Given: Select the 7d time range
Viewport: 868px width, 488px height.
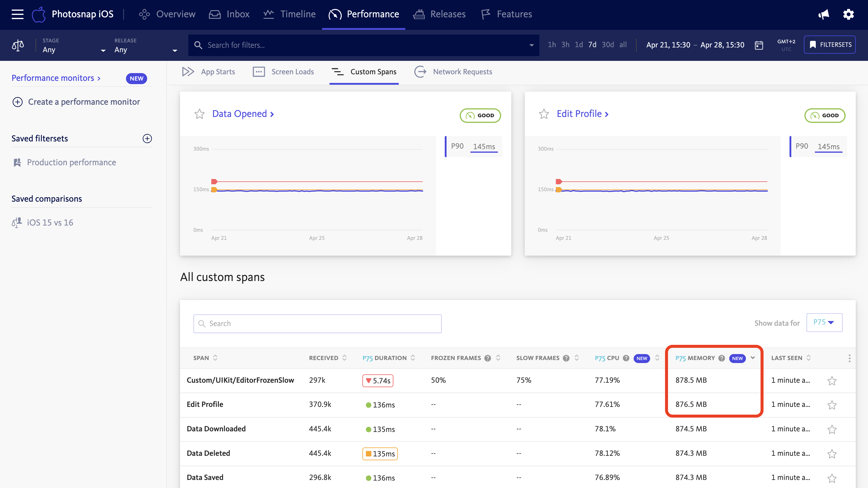Looking at the screenshot, I should click(x=592, y=45).
